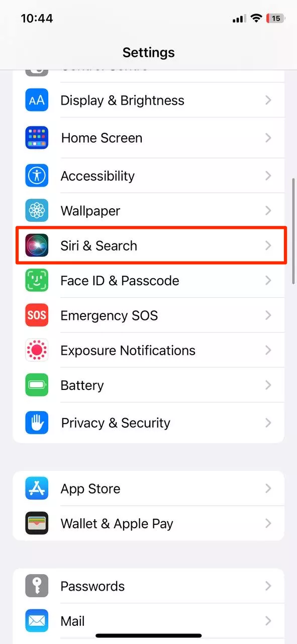Tap the Privacy hand icon

point(37,423)
